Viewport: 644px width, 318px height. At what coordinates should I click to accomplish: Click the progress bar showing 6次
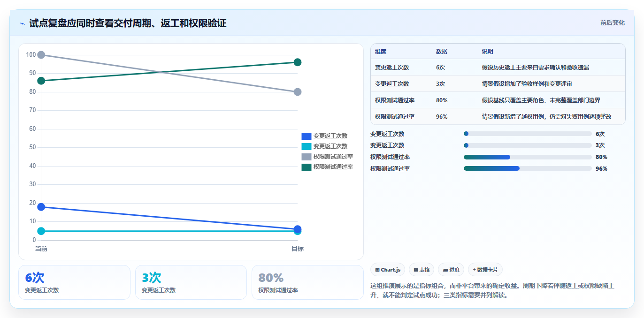tap(528, 134)
